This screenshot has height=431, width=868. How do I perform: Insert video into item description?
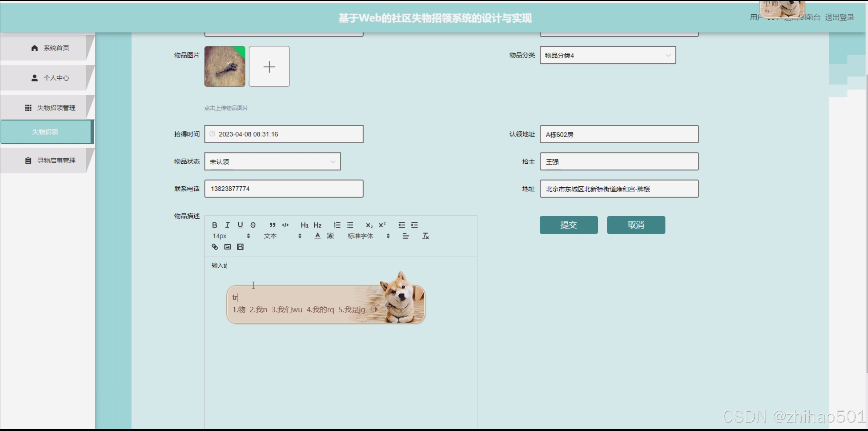[240, 247]
